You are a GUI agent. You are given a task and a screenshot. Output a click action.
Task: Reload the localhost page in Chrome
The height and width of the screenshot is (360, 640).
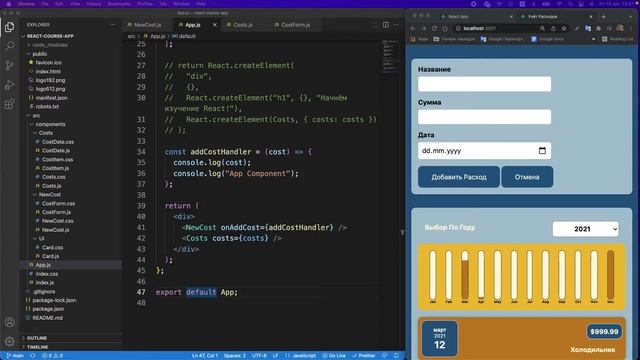pyautogui.click(x=434, y=29)
